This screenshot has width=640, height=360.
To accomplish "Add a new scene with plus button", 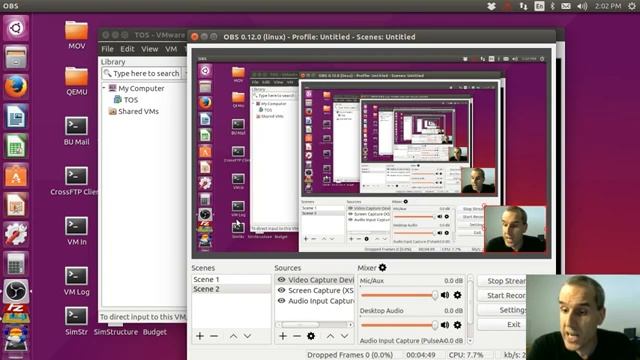I will tap(200, 336).
